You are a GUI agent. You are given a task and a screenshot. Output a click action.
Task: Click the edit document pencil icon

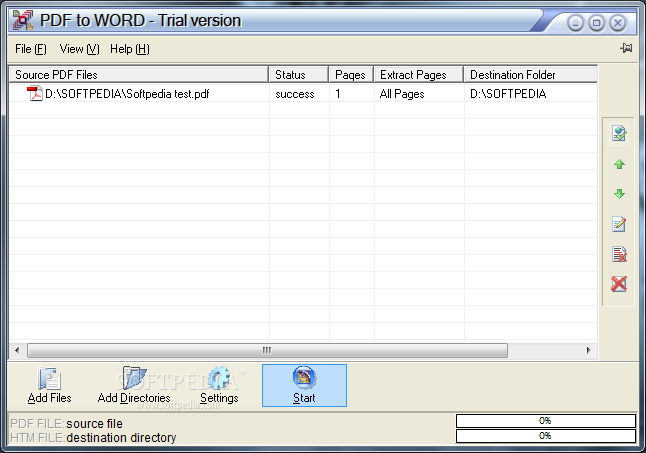(619, 224)
